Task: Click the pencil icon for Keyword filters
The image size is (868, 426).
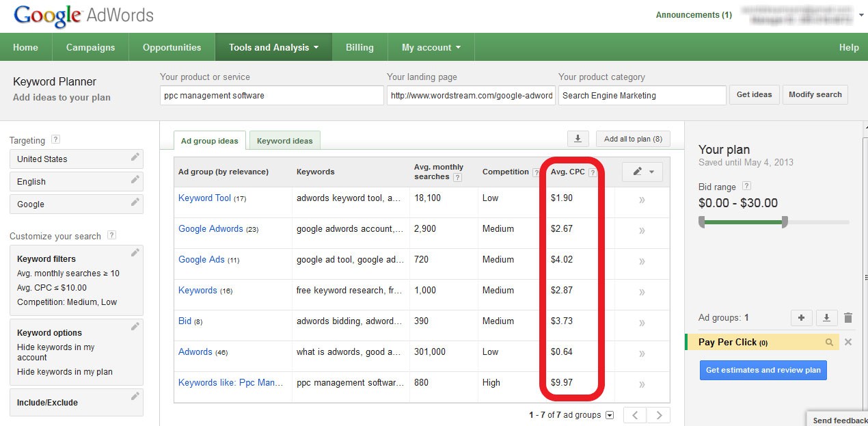Action: [x=135, y=253]
